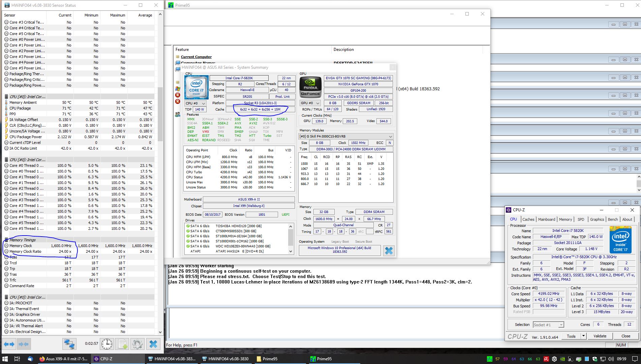Click sensor icon beside Memory Clock
Screen dimensions: 641x364
point(6,246)
